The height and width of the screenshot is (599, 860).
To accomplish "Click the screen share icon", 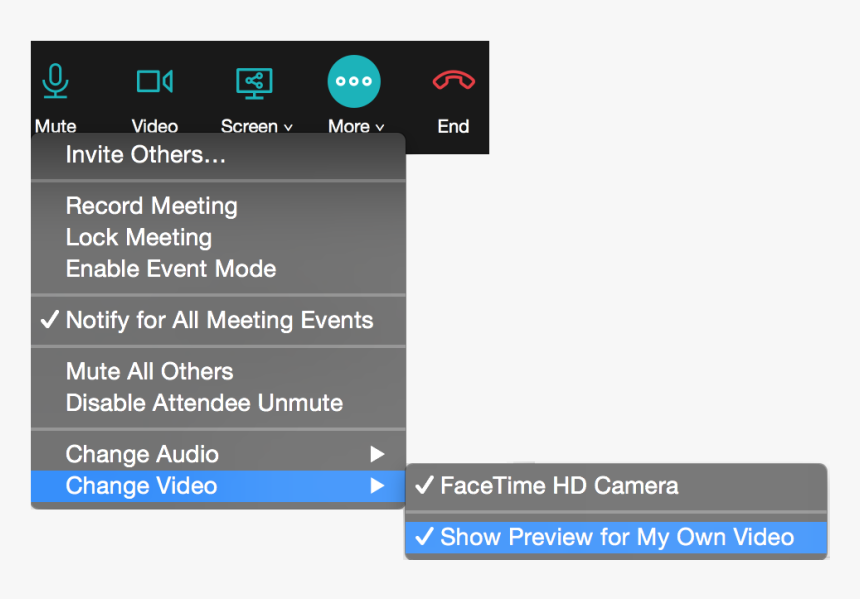I will 254,82.
